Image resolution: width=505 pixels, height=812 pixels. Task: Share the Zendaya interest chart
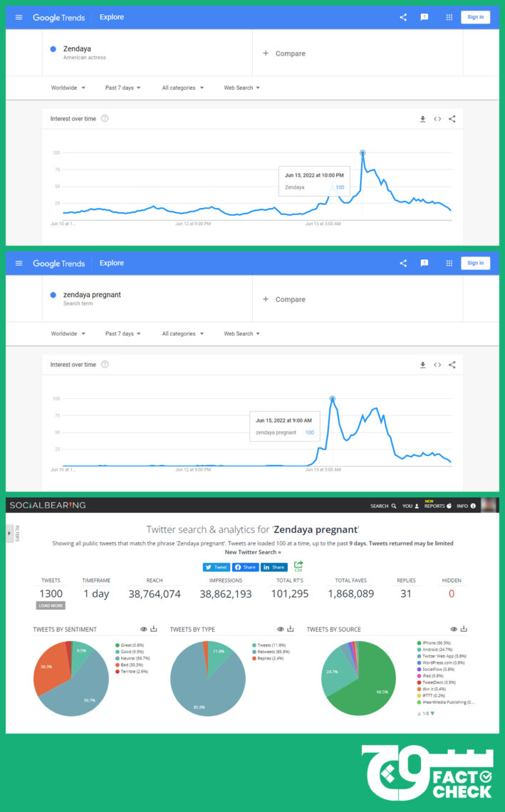(452, 119)
